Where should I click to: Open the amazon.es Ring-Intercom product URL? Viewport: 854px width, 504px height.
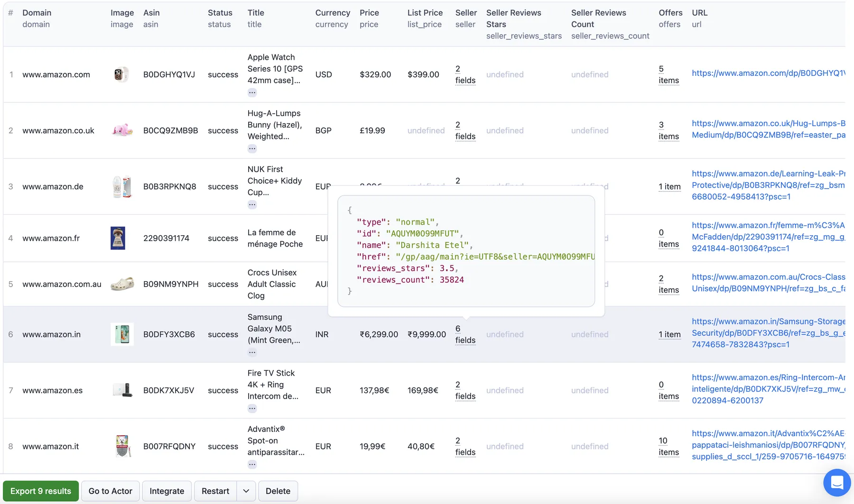click(x=768, y=389)
